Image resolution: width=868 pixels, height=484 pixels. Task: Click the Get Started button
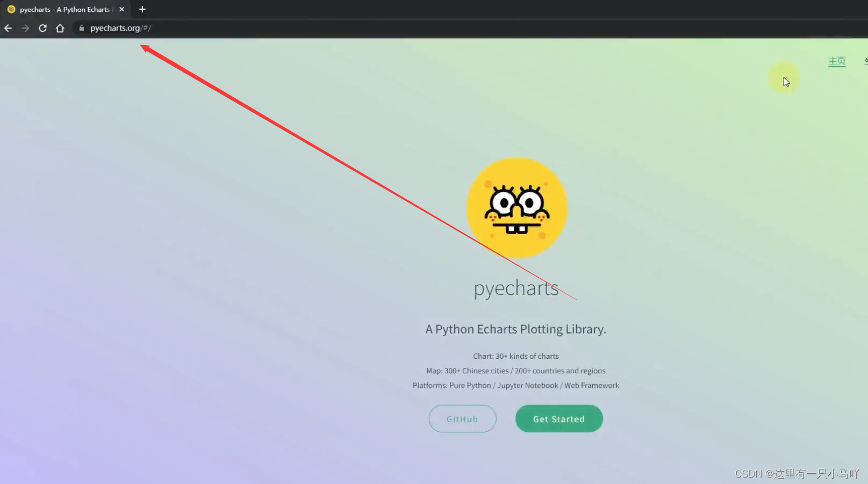pyautogui.click(x=559, y=419)
